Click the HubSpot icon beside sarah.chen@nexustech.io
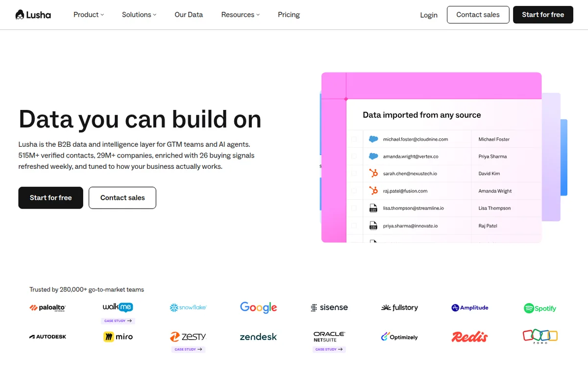Viewport: 588px width, 368px height. 373,173
